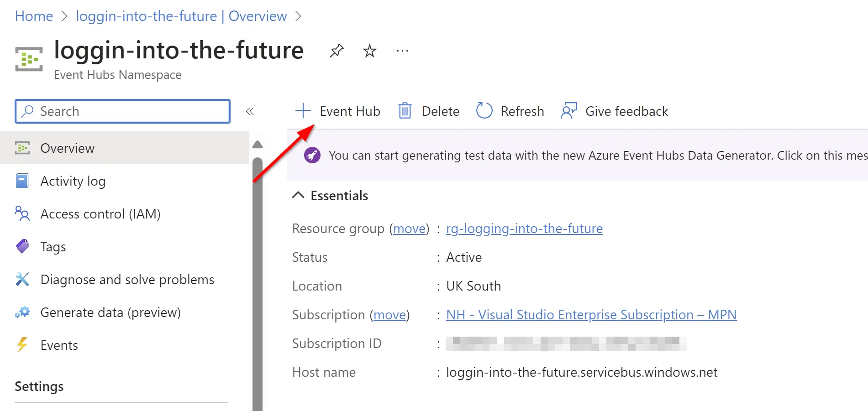
Task: Click the UK South location value
Action: pos(473,286)
